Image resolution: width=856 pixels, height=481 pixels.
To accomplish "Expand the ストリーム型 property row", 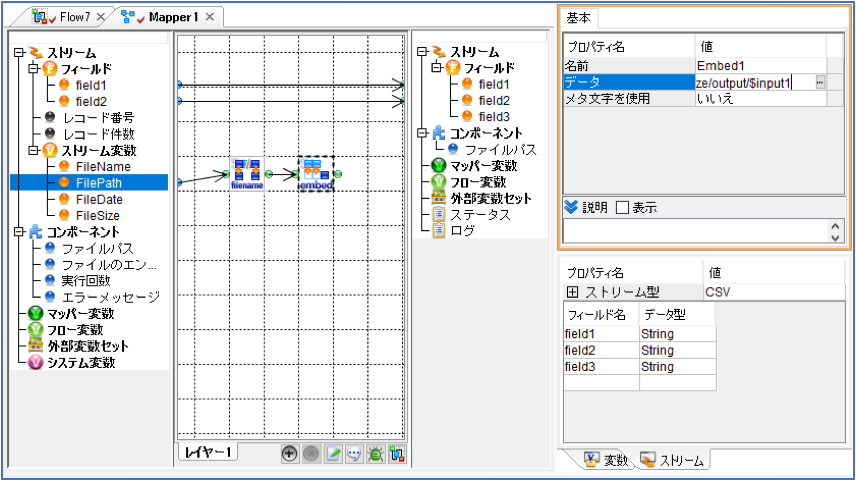I will pyautogui.click(x=572, y=292).
